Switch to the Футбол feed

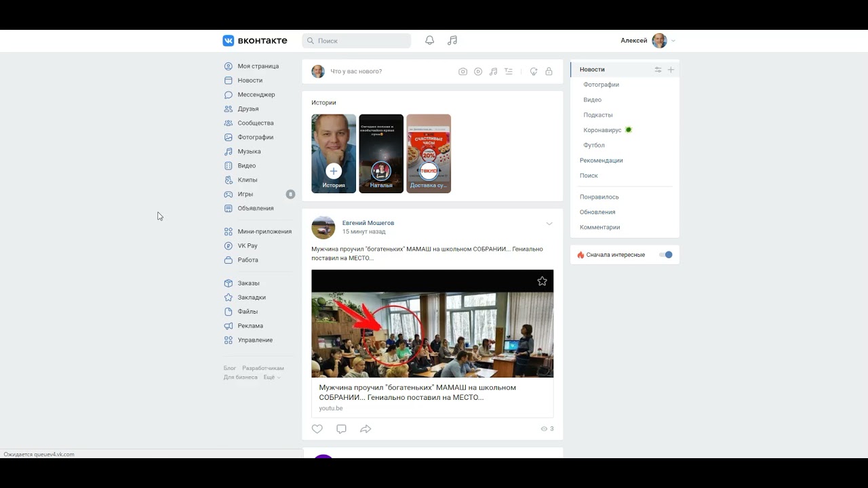(594, 145)
